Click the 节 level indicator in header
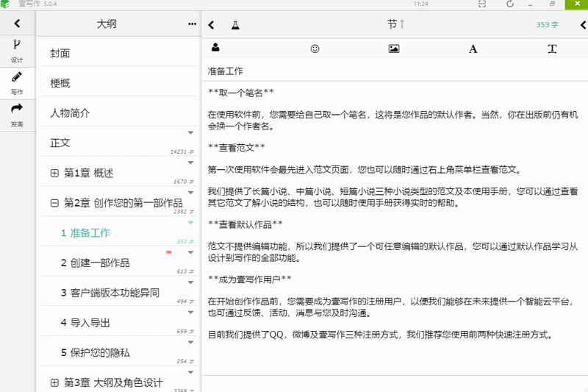The image size is (588, 392). 395,24
